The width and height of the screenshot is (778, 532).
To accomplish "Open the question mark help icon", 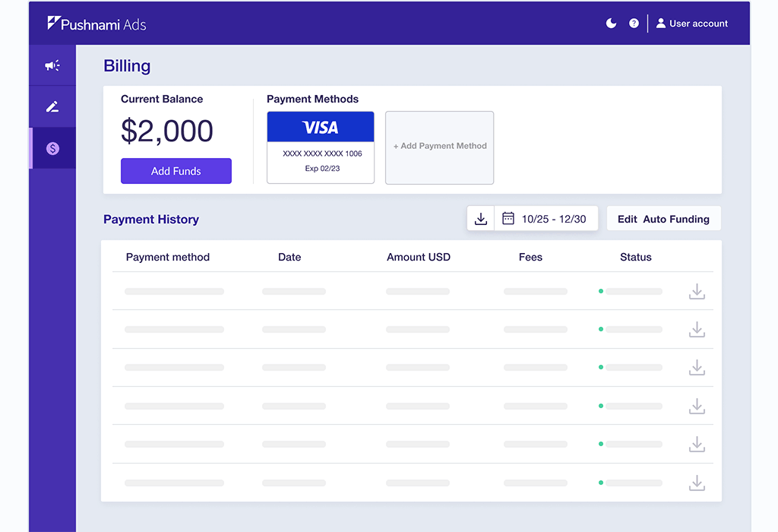I will tap(634, 23).
